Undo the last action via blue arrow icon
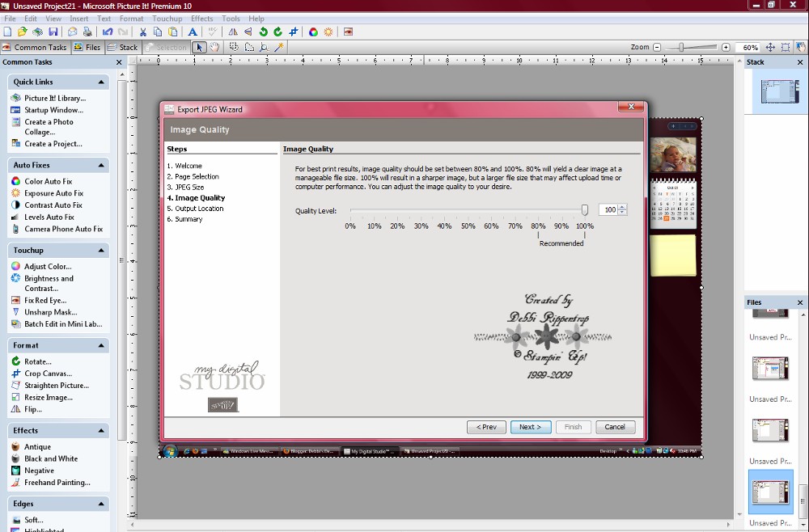This screenshot has height=532, width=809. [x=108, y=32]
